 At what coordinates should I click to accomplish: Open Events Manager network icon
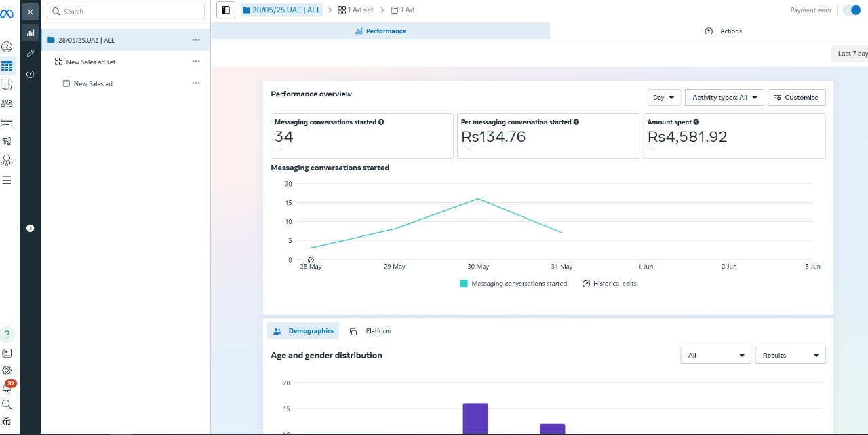[x=7, y=160]
